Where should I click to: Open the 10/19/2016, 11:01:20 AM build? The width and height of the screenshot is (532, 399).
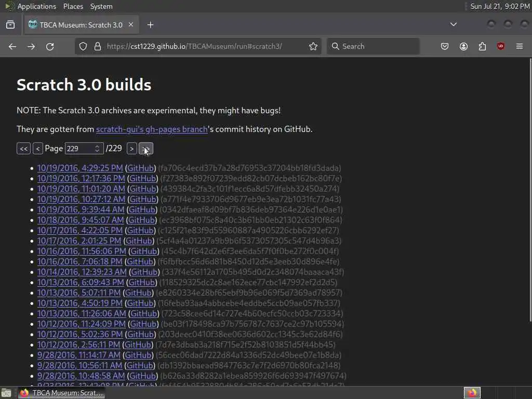(x=81, y=189)
